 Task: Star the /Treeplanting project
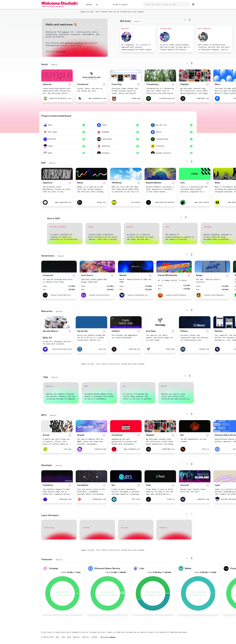(x=173, y=84)
